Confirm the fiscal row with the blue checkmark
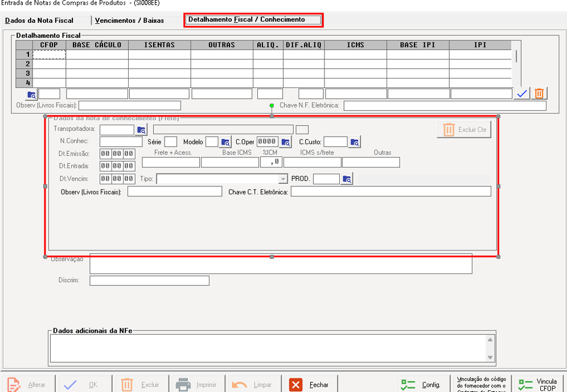 tap(521, 94)
